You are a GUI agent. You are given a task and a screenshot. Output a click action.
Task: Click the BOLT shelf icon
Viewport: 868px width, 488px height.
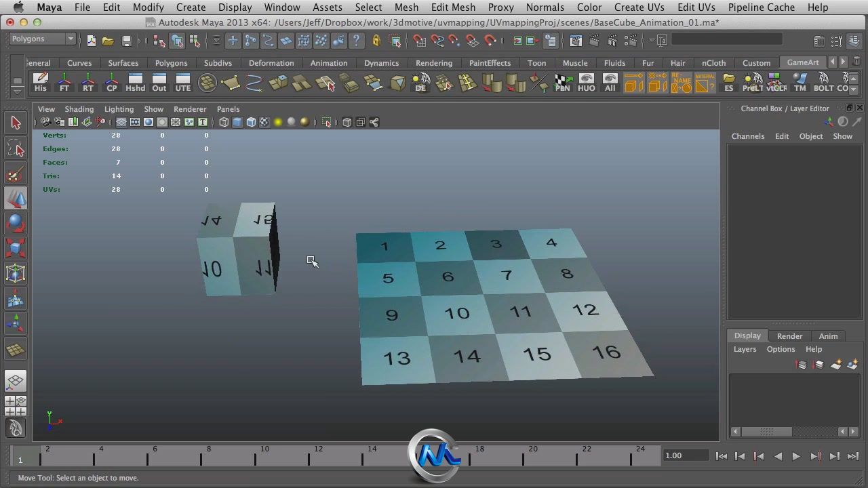pos(823,83)
